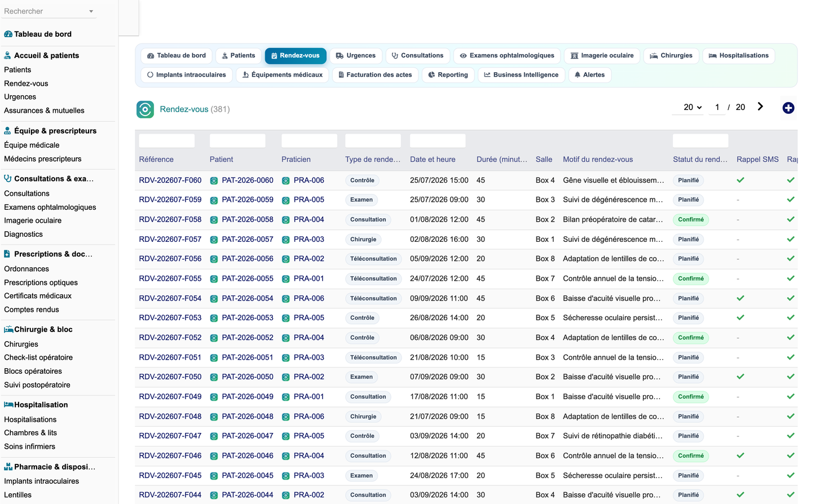Click Rappel SMS checkmark for RDV-202607-F046
The image size is (815, 504).
[741, 456]
